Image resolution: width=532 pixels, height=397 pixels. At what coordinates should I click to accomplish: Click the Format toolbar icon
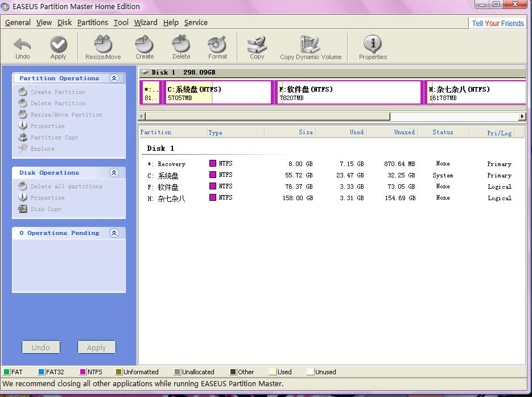217,47
